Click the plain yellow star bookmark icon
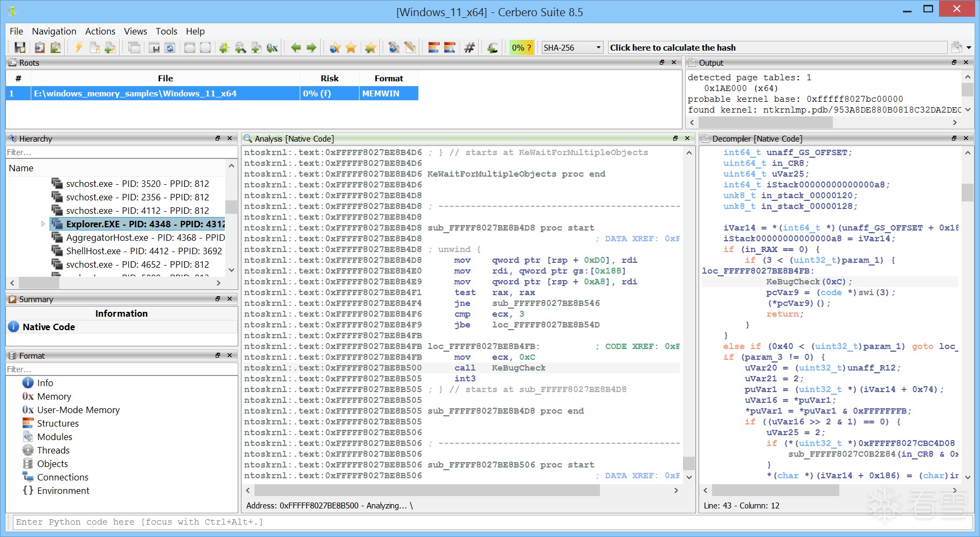The width and height of the screenshot is (980, 537). pos(351,48)
